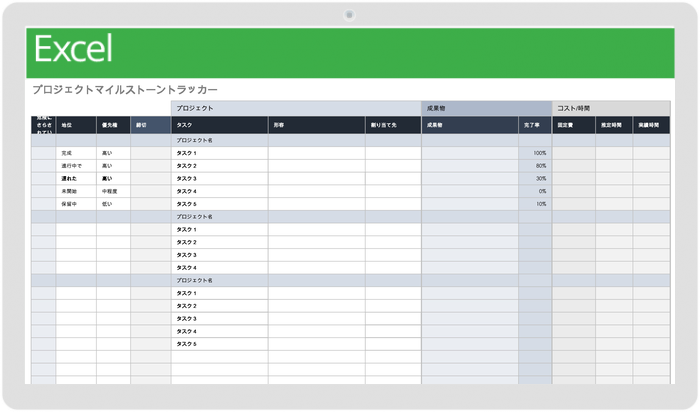Screen dimensions: 700x412
Task: Select bold 高い priority in 遅れた row
Action: pos(113,179)
